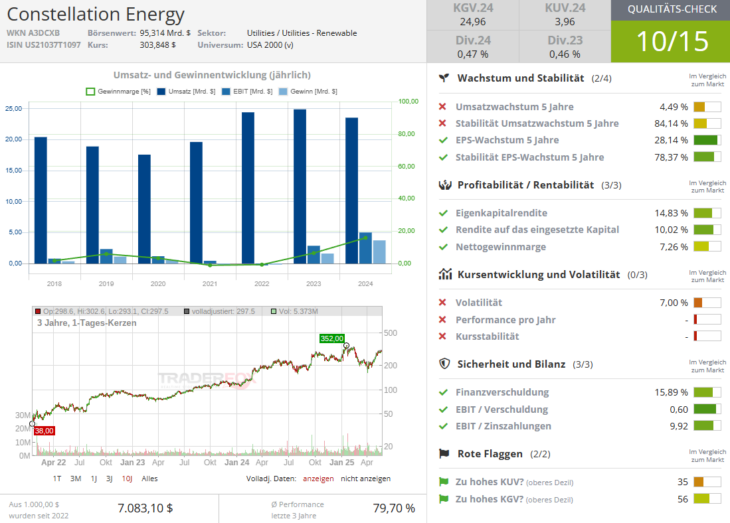730x523 pixels.
Task: Click the Börsenwert 95,314 Mrd. $ value
Action: point(165,33)
